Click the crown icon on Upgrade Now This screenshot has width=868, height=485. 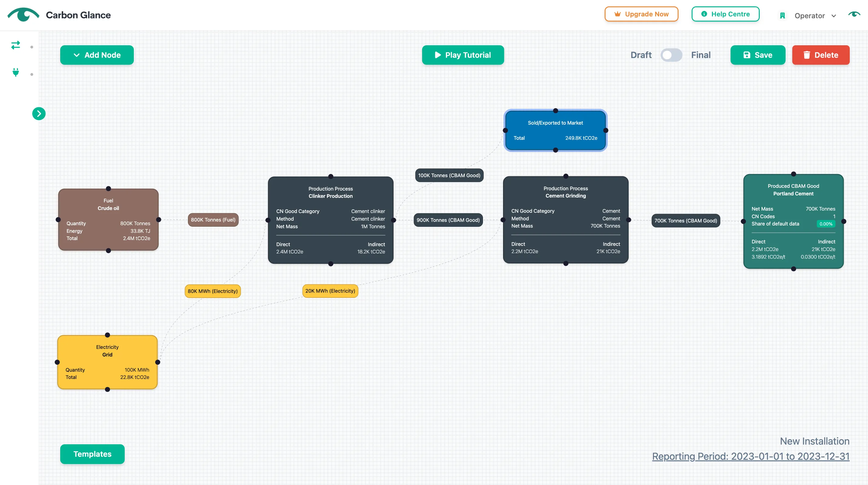(x=617, y=14)
